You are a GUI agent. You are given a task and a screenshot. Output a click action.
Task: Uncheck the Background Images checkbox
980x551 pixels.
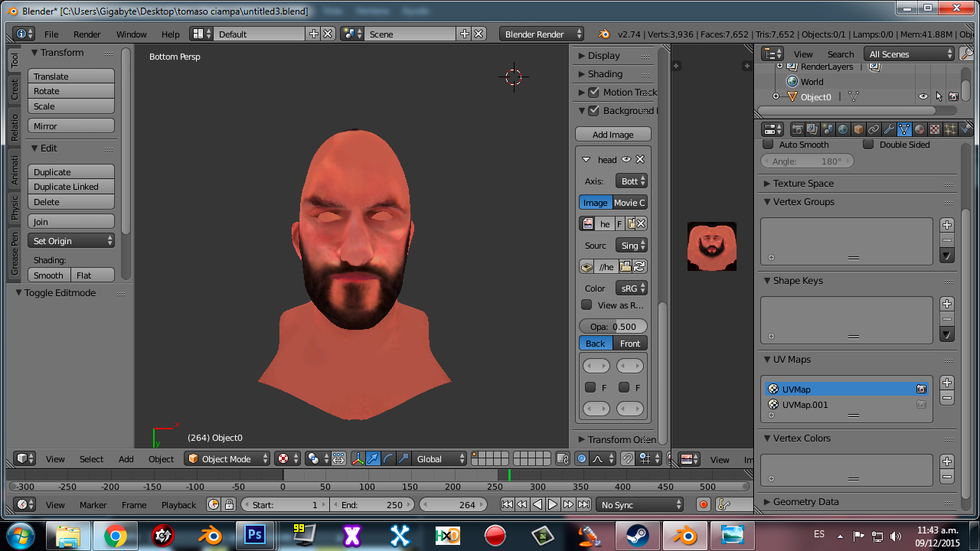(593, 110)
